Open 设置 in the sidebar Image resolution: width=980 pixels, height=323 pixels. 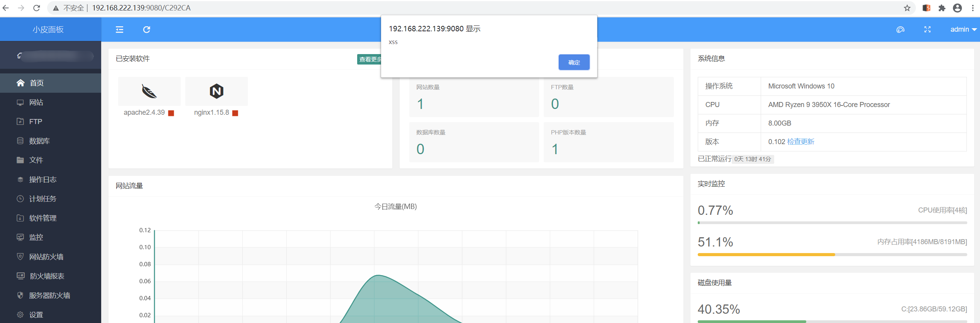[x=51, y=315]
